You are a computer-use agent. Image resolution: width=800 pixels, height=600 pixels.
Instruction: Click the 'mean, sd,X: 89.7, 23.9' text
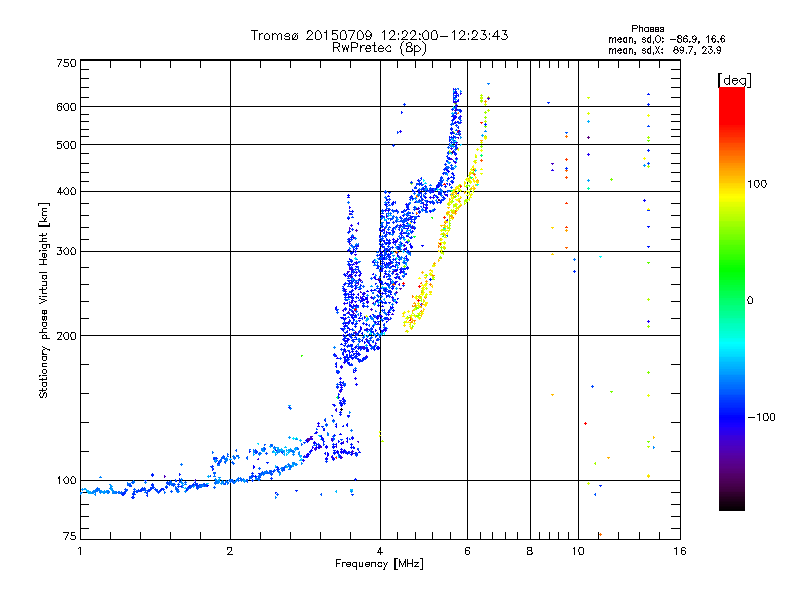(664, 50)
